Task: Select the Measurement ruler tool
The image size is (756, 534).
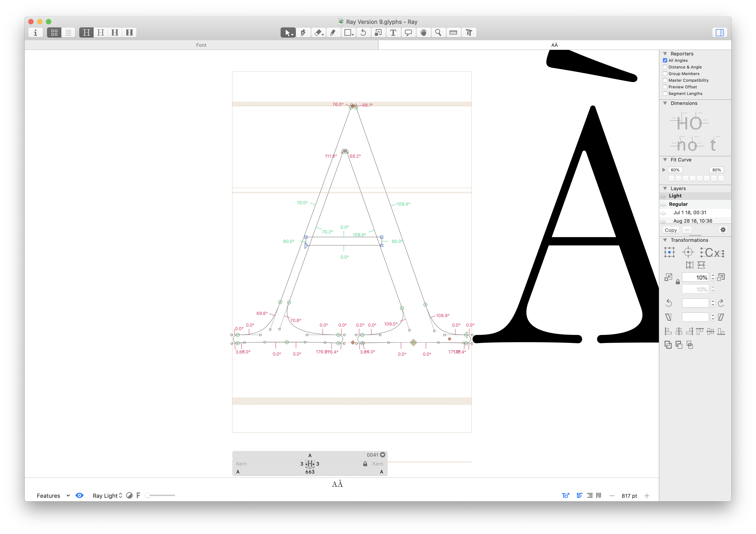Action: pos(454,33)
